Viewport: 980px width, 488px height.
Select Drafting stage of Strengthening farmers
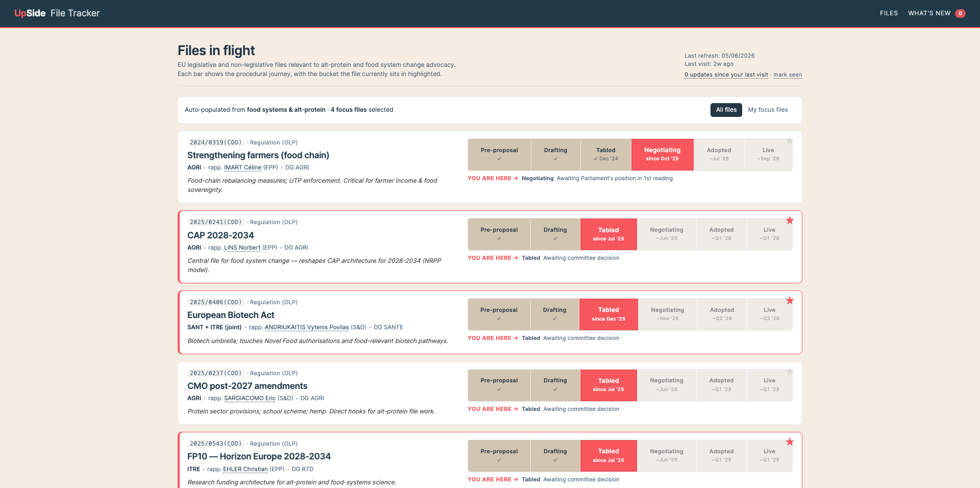pos(555,155)
